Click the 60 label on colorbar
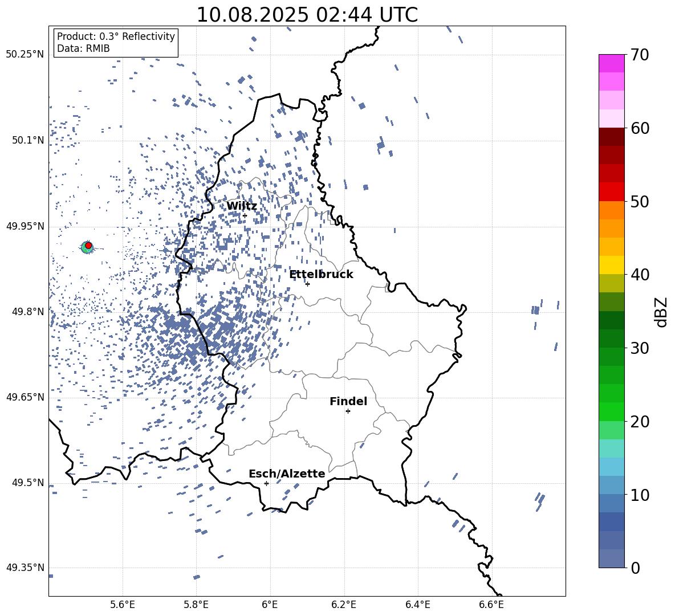This screenshot has width=675, height=616. coord(640,128)
